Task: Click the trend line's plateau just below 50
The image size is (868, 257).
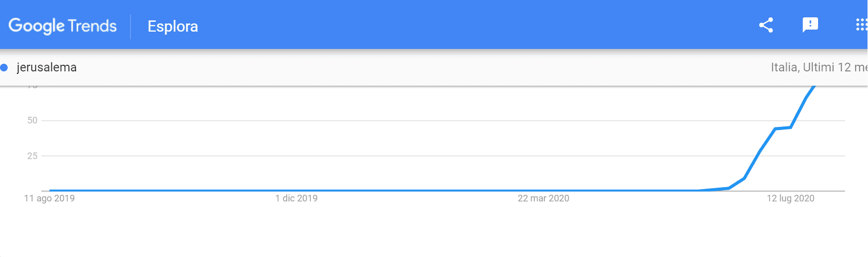Action: point(783,127)
